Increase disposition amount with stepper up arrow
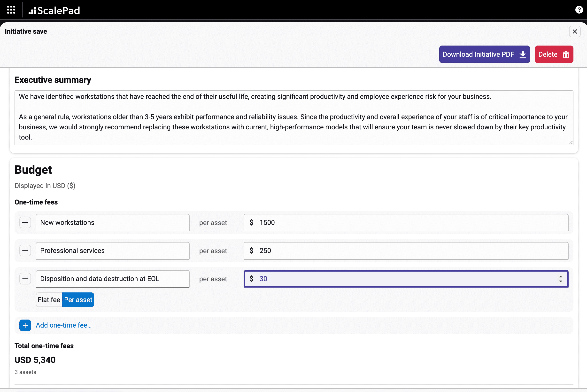Image resolution: width=587 pixels, height=392 pixels. point(561,277)
